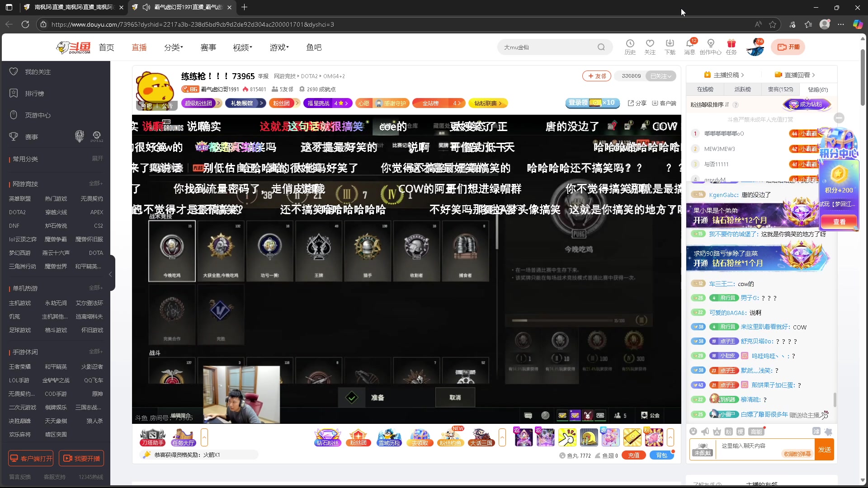This screenshot has width=868, height=488.
Task: Open the 分类 dropdown in top nav
Action: coord(174,47)
